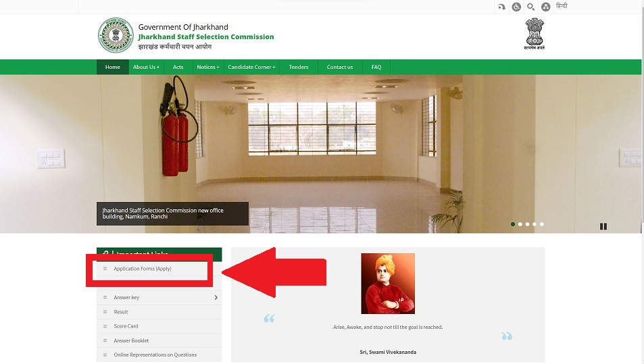Open the Notices dropdown menu

coord(208,67)
